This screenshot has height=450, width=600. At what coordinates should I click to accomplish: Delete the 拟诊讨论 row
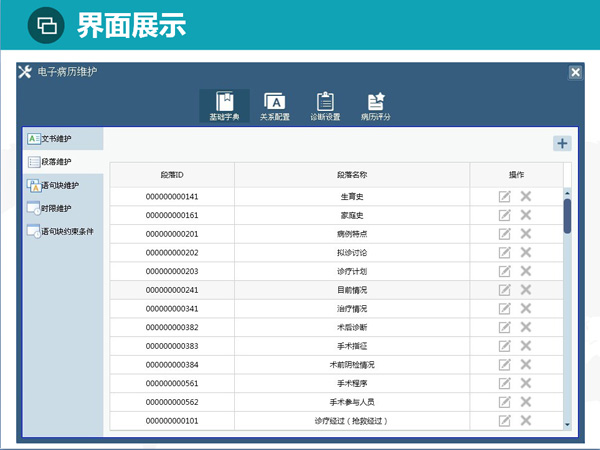click(526, 253)
